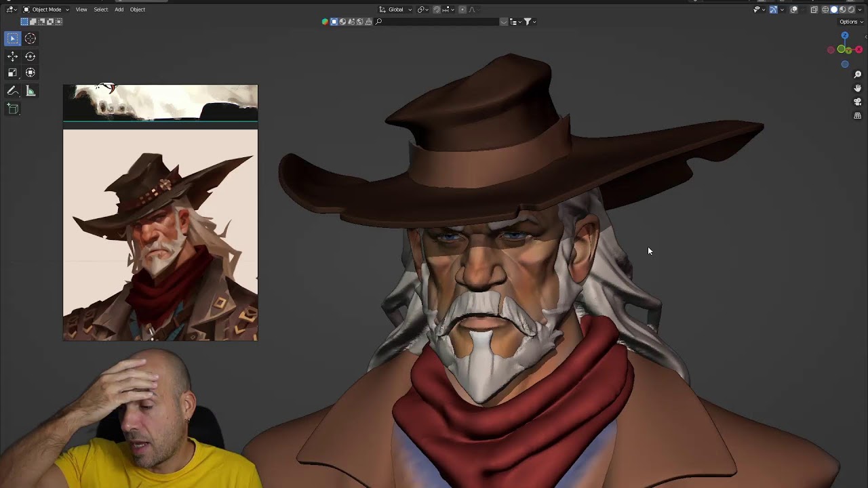Open object visibility and selectability dropdown

click(759, 9)
